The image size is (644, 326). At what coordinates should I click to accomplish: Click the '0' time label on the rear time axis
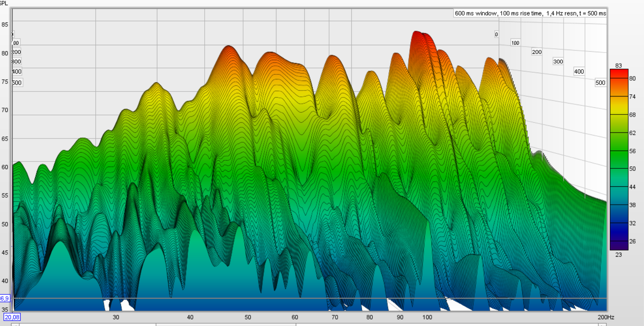point(497,34)
